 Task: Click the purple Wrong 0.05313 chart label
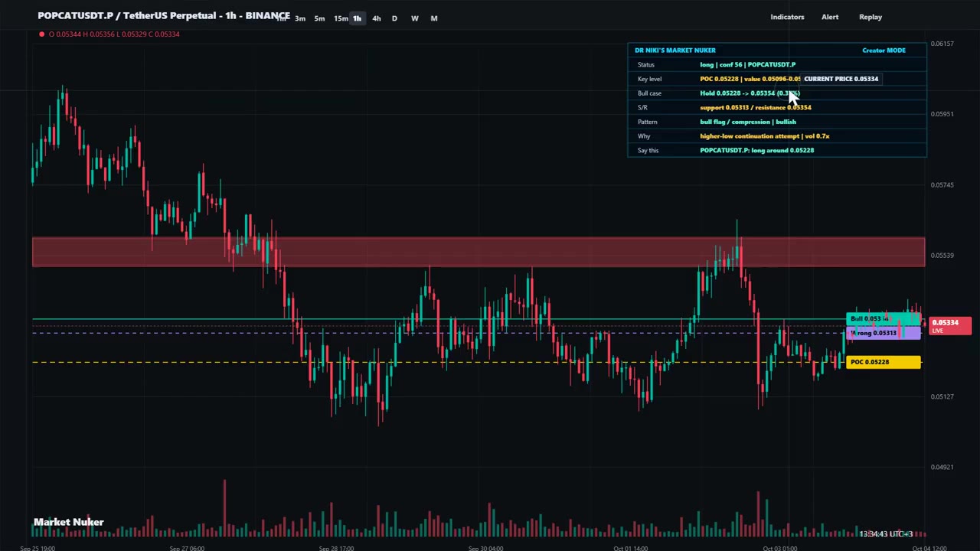pos(884,333)
